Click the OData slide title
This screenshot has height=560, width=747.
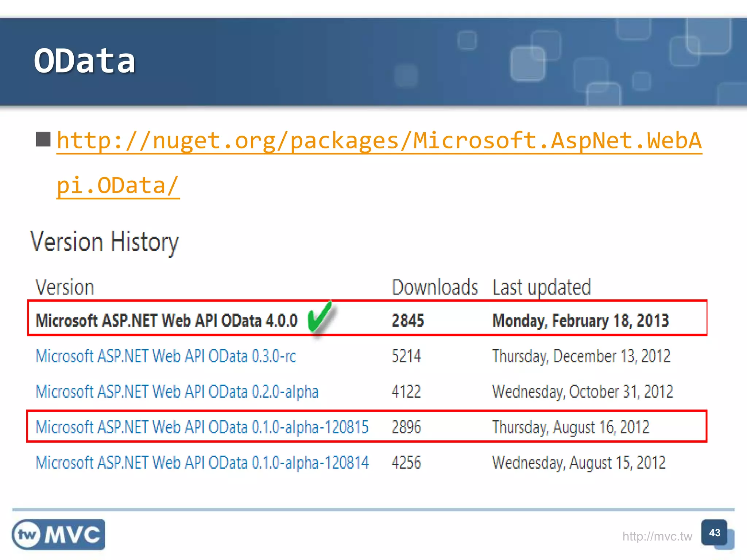pos(85,59)
